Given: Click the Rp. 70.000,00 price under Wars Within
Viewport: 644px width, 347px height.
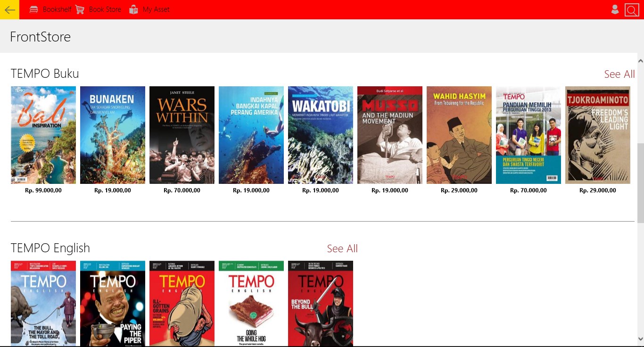Looking at the screenshot, I should click(x=182, y=190).
